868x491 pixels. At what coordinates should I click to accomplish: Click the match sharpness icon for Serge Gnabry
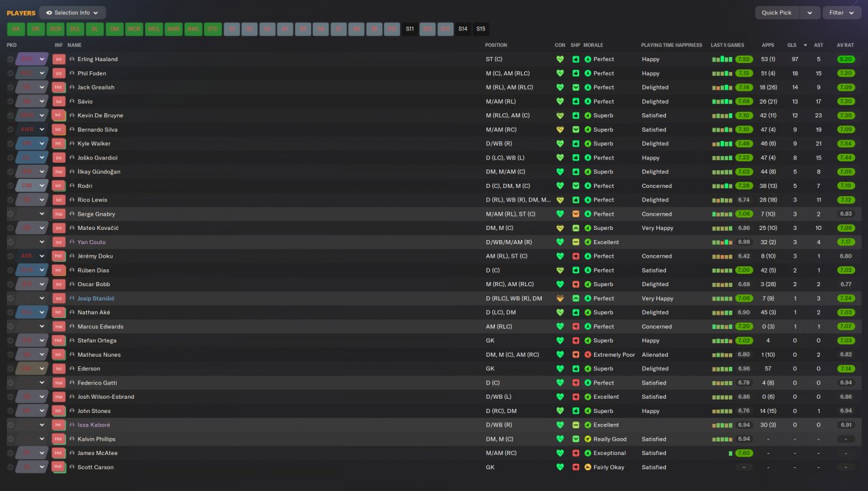[x=576, y=214]
